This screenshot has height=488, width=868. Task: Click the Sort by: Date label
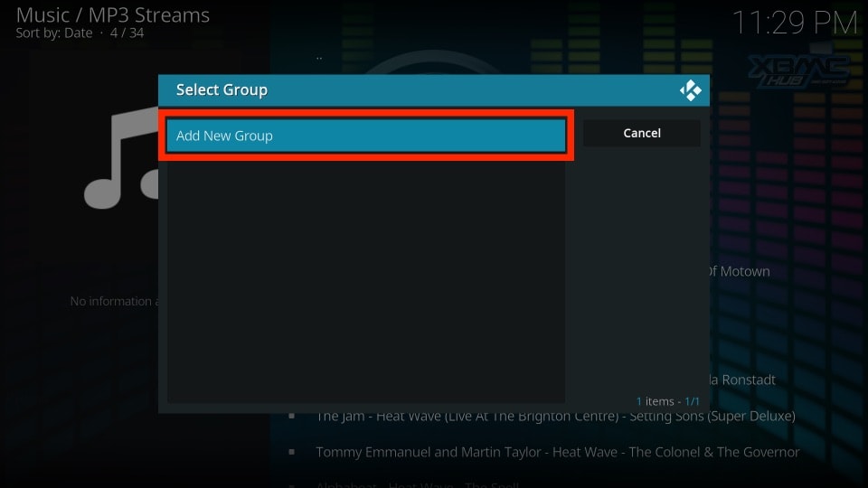click(53, 33)
